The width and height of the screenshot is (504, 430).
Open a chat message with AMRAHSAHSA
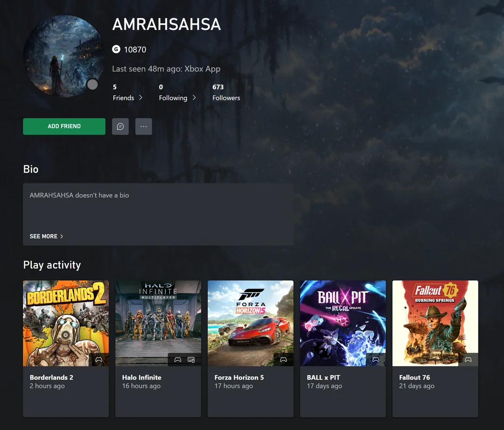pos(120,126)
